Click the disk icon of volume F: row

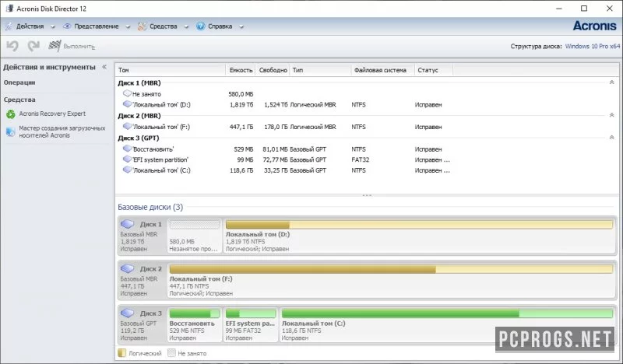(127, 126)
